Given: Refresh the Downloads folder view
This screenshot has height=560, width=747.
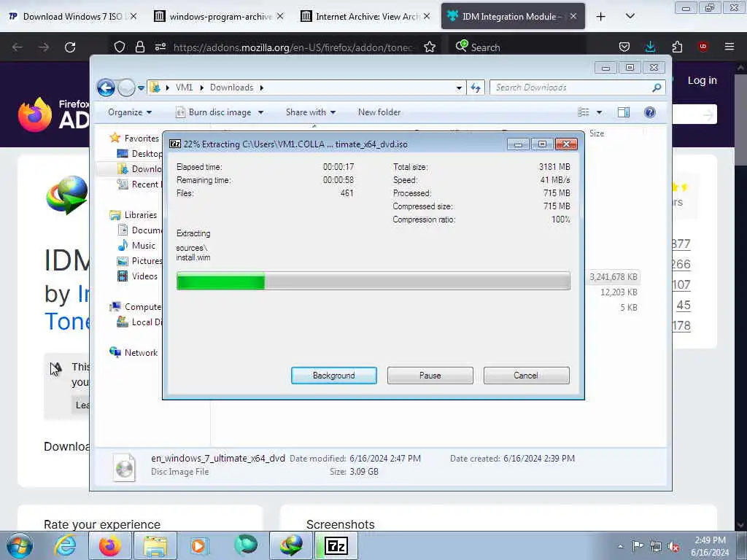Looking at the screenshot, I should [x=476, y=87].
